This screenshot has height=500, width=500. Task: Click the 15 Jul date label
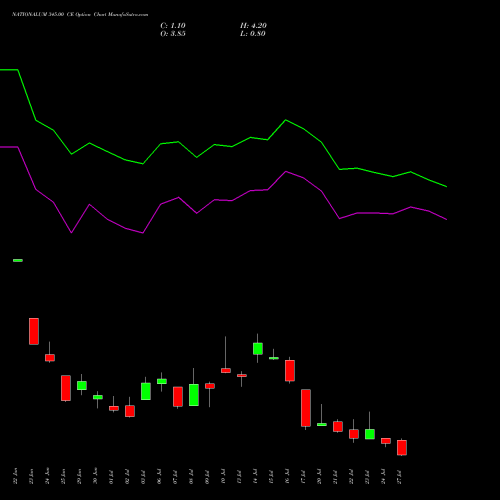click(271, 477)
